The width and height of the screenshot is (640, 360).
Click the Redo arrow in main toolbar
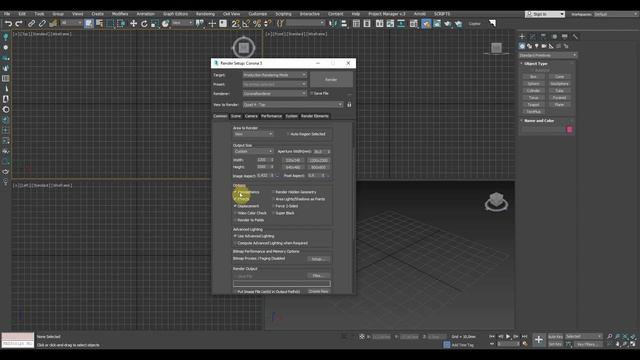coord(19,24)
